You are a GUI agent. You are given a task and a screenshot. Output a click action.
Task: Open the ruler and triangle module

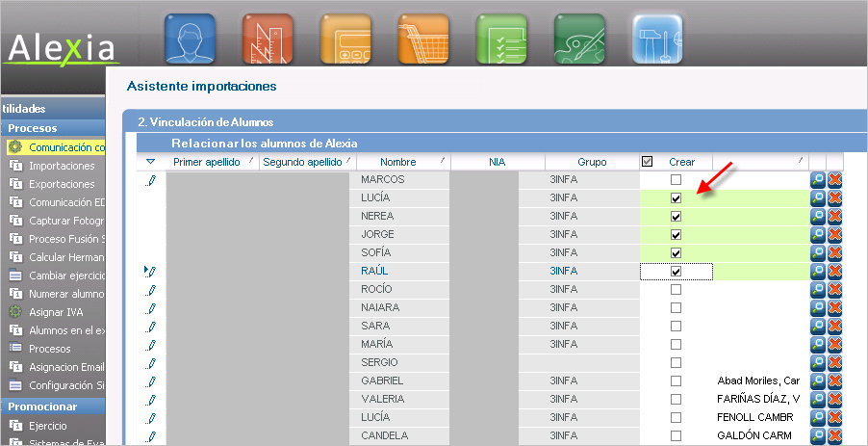point(268,39)
